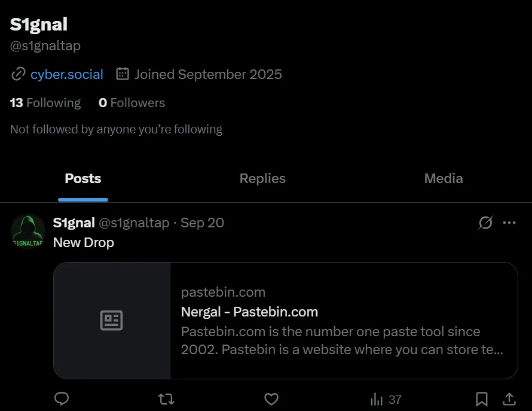Share the post with the upload icon
This screenshot has height=411, width=532.
tap(509, 398)
